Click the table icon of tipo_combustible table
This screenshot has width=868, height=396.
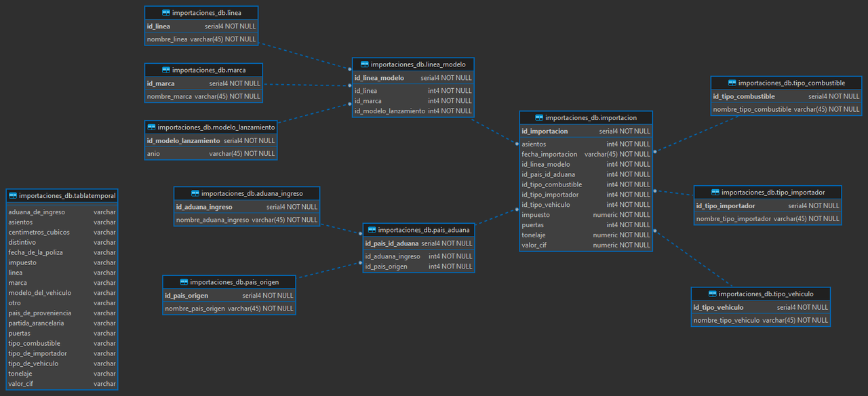(732, 83)
